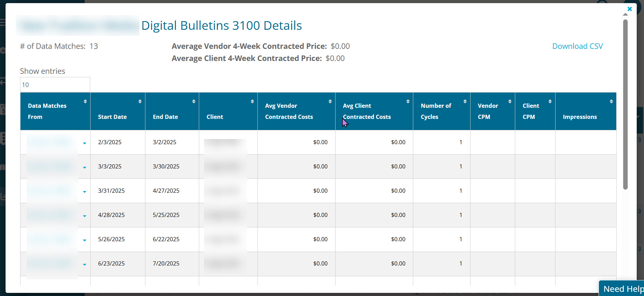Sort table by Client column

coord(228,111)
